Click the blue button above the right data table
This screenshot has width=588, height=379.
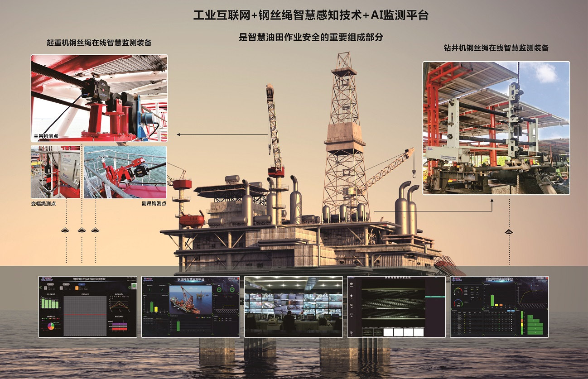click(510, 312)
